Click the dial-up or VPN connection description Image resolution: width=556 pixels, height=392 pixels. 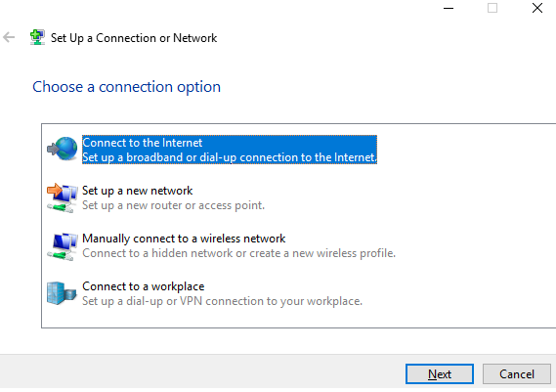(223, 301)
